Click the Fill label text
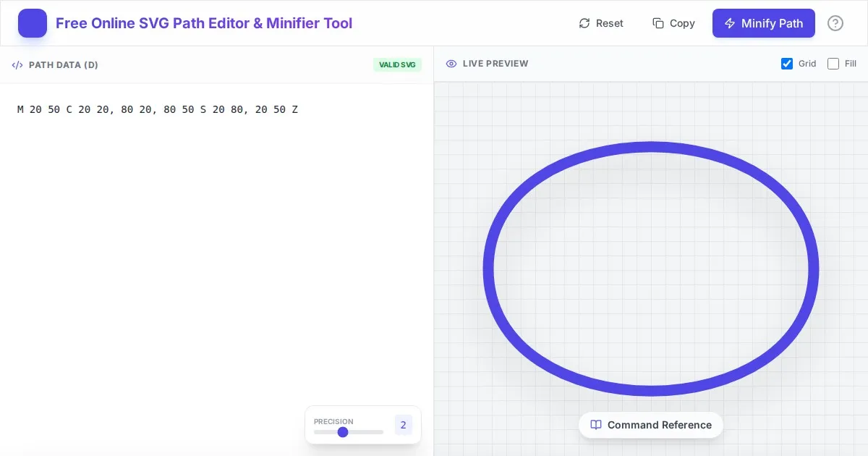This screenshot has height=456, width=868. 851,64
